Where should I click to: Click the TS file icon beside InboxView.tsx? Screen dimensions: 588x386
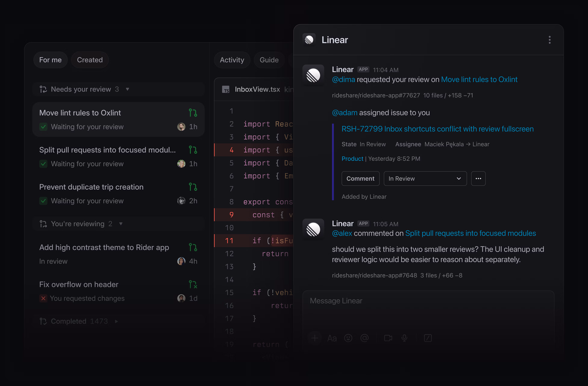coord(226,89)
